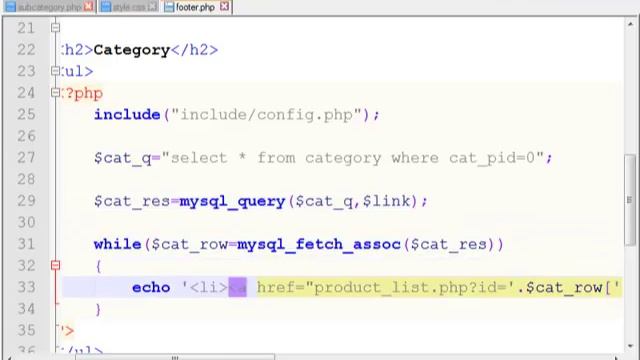Click the select query string on line 27
Image resolution: width=640 pixels, height=360 pixels.
[x=353, y=158]
